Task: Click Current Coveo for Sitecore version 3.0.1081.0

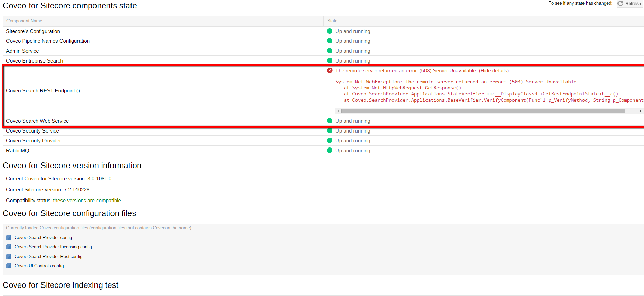Action: (59, 179)
